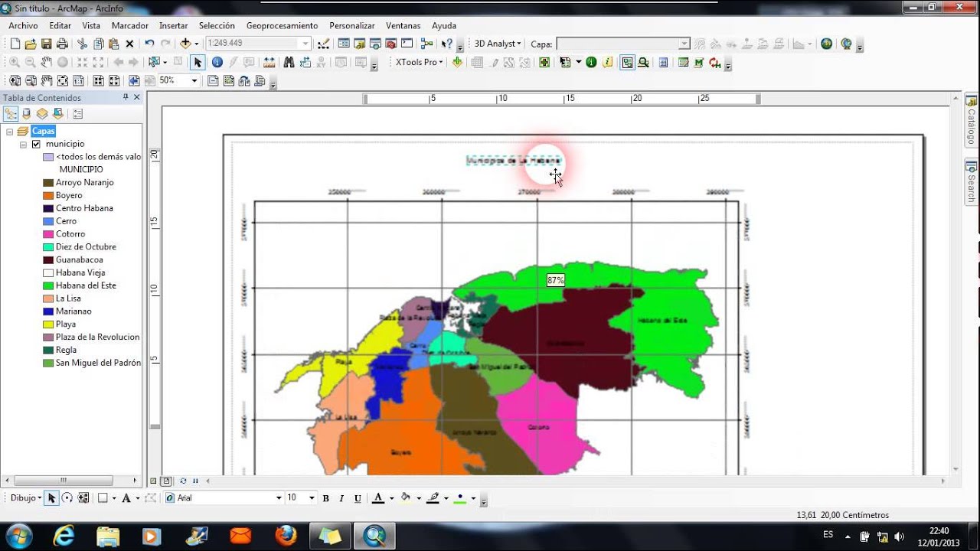The width and height of the screenshot is (980, 551).
Task: Refresh the map view
Action: 183,481
